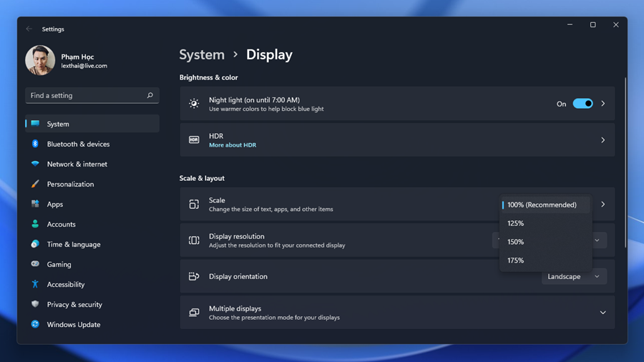Click the More about HDR link

233,145
